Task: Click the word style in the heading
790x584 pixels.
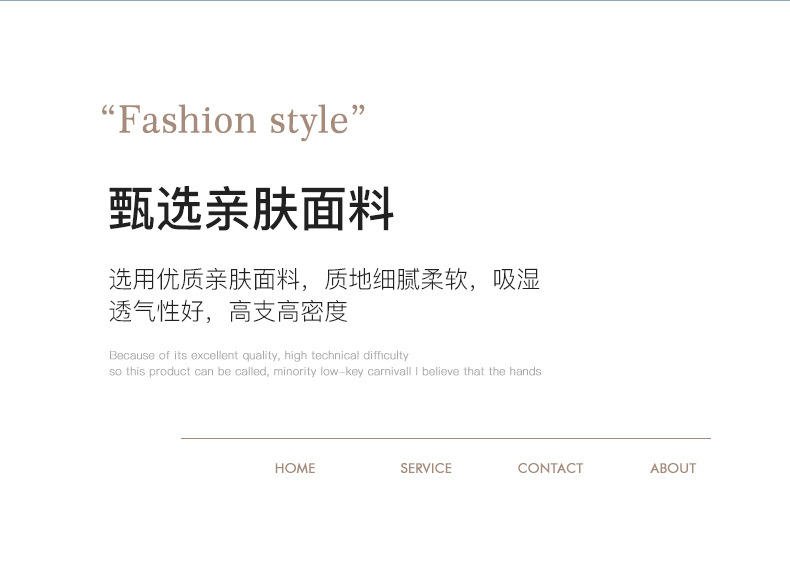Action: [x=308, y=120]
